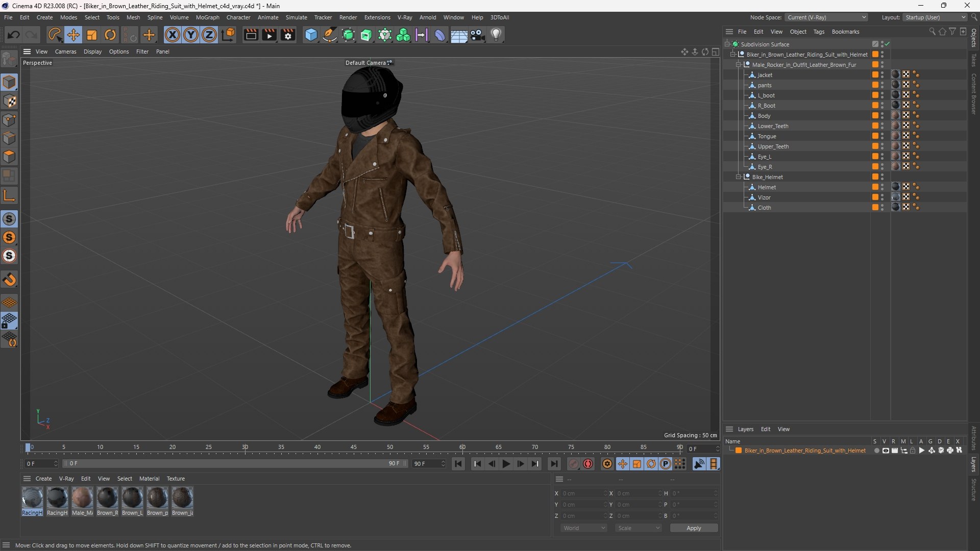This screenshot has height=551, width=980.
Task: Select the Vizor object row
Action: point(797,197)
